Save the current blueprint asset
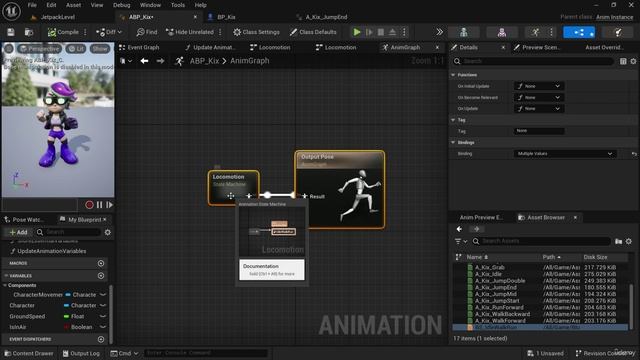 11,32
